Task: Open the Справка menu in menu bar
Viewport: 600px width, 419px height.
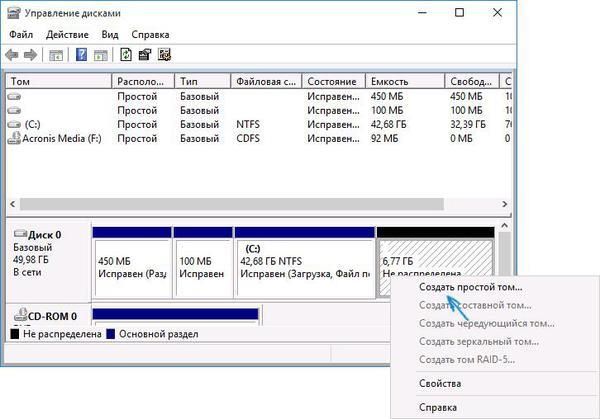Action: tap(150, 35)
